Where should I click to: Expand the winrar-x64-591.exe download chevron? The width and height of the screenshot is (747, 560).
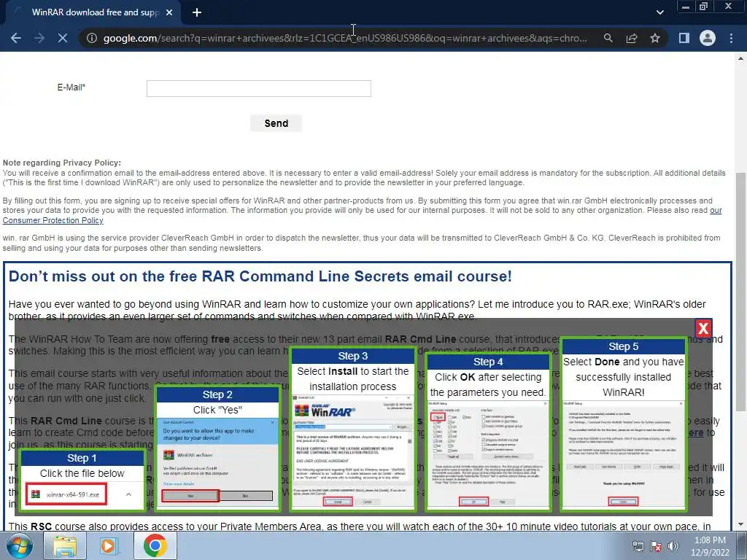point(128,495)
